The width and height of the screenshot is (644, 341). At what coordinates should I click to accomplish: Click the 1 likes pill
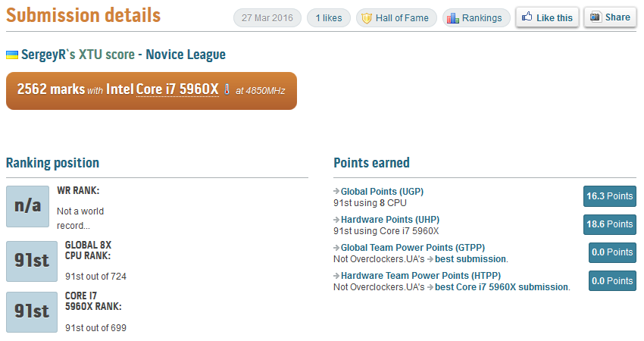[329, 18]
